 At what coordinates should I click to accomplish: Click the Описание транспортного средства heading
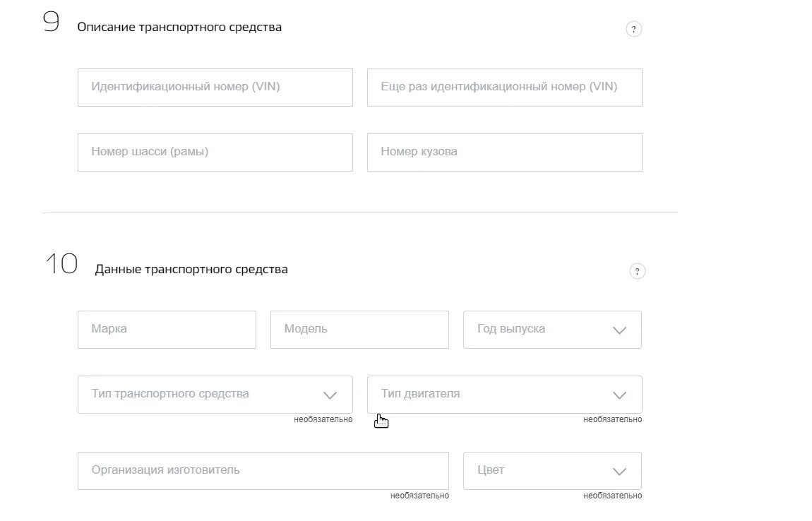click(179, 28)
